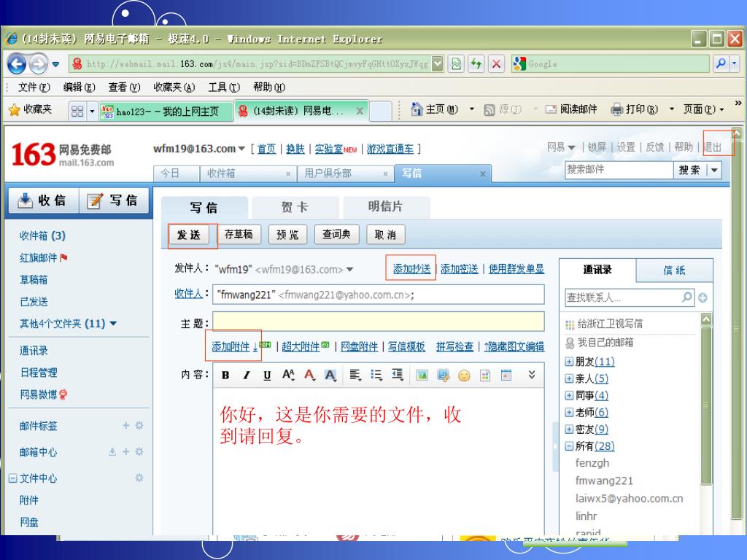Switch to the 明信片 tab
This screenshot has width=747, height=560.
386,206
